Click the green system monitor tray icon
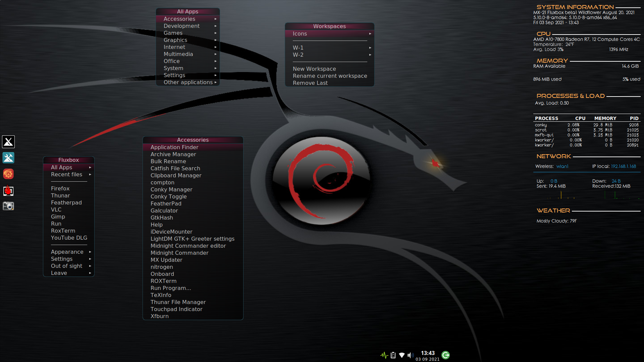This screenshot has height=362, width=644. click(x=384, y=355)
